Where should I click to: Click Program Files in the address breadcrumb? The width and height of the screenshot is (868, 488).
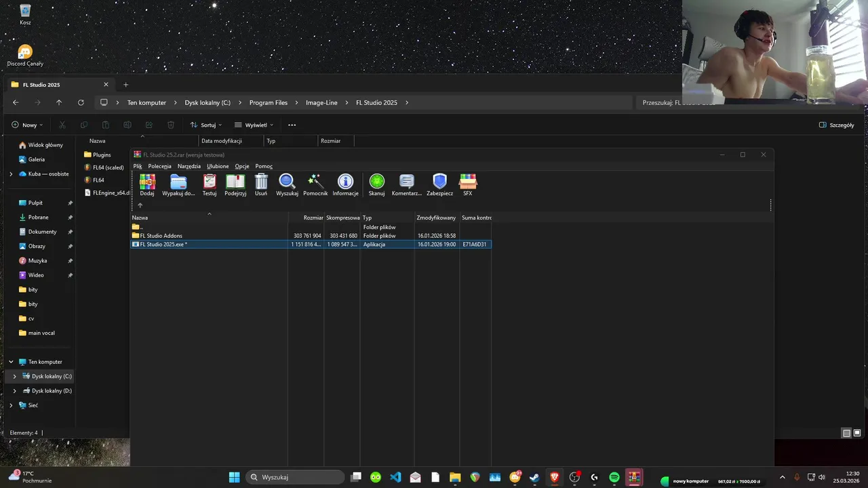click(269, 102)
